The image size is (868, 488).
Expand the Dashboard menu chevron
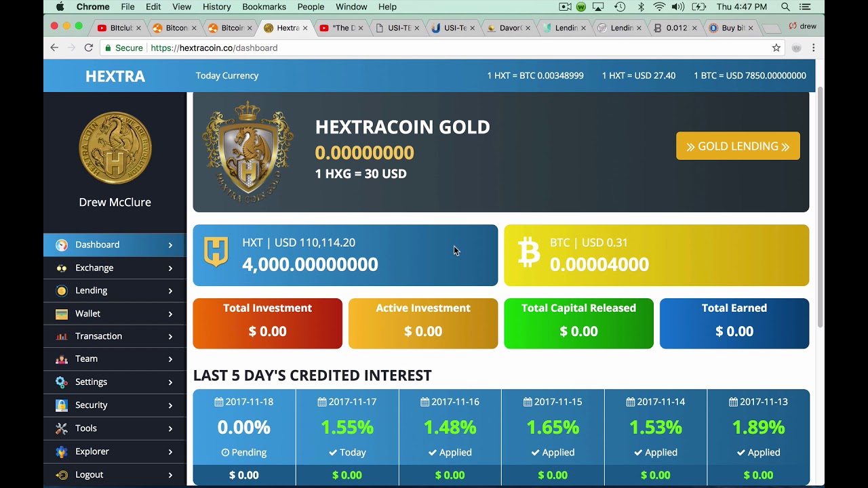(170, 245)
